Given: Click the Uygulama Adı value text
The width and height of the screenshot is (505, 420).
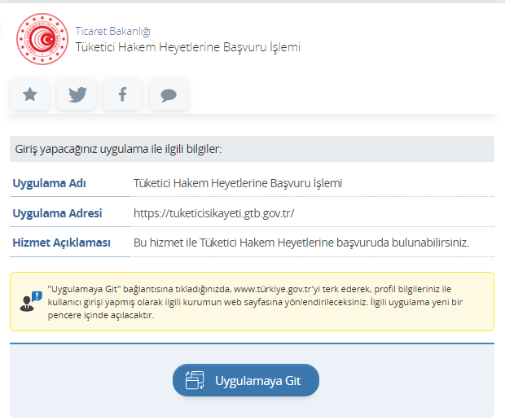Looking at the screenshot, I should 237,183.
